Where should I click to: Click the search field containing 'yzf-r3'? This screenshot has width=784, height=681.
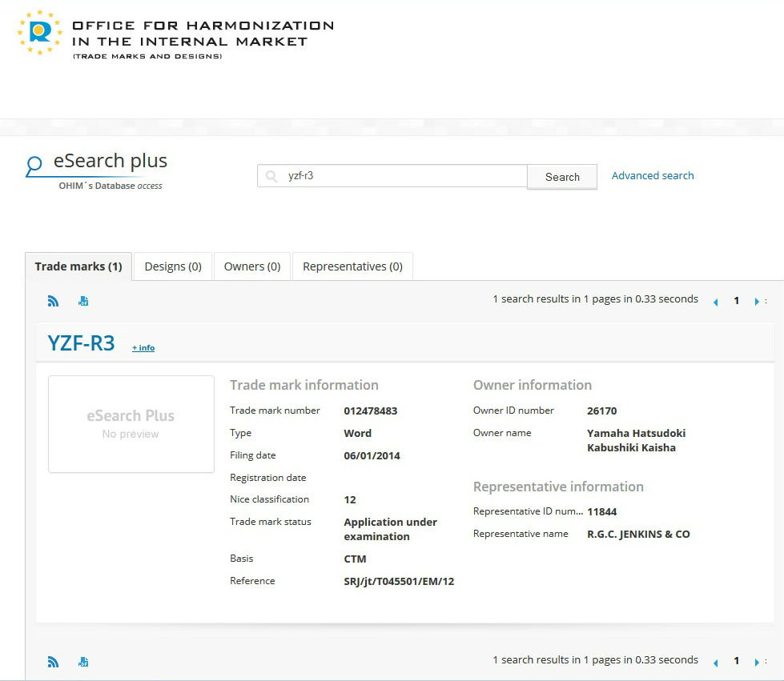pyautogui.click(x=400, y=176)
